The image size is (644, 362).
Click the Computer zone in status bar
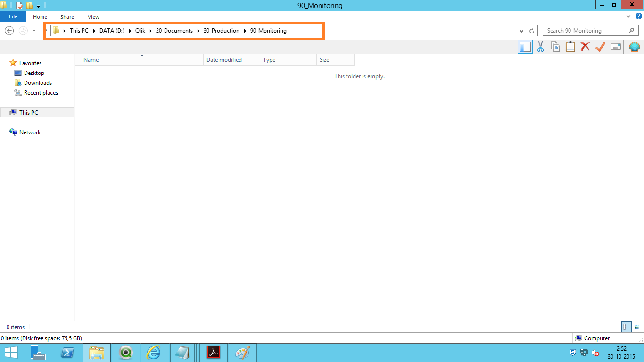click(x=592, y=338)
